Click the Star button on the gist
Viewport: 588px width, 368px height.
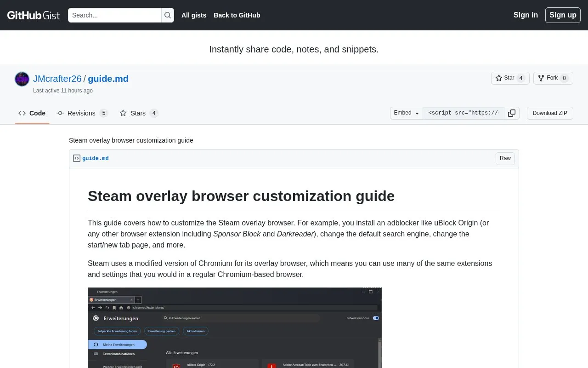(510, 78)
